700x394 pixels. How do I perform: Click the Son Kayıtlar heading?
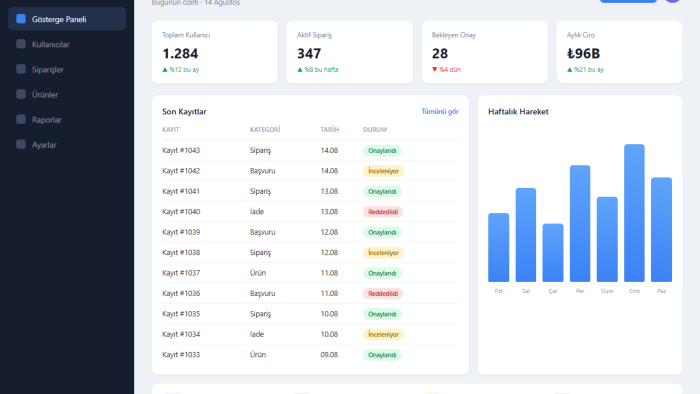point(184,112)
